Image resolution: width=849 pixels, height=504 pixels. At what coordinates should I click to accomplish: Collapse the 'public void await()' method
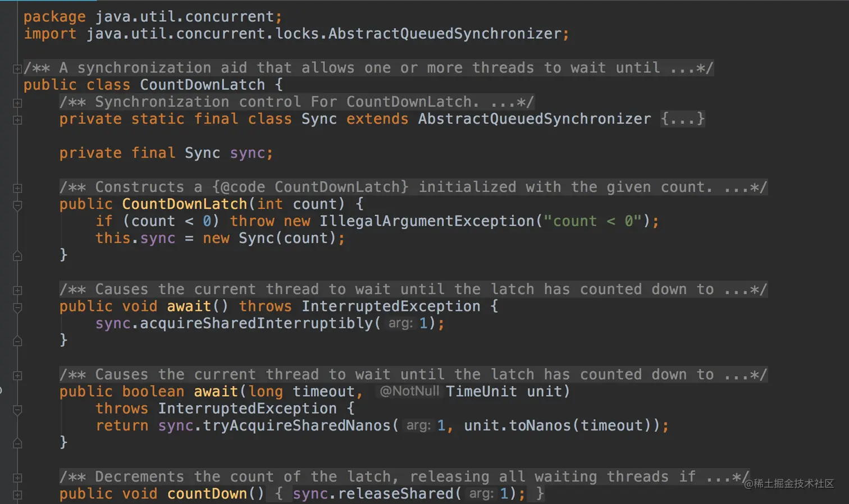pos(17,308)
